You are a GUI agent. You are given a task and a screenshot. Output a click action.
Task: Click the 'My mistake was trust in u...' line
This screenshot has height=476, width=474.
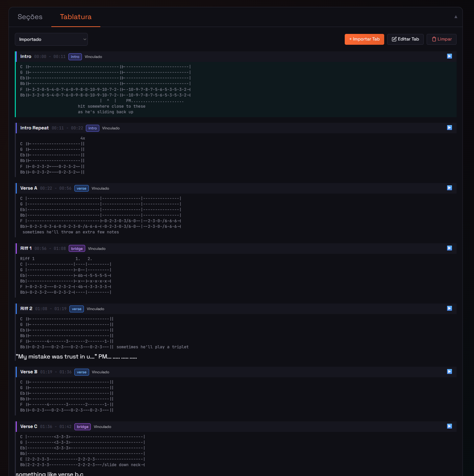76,357
